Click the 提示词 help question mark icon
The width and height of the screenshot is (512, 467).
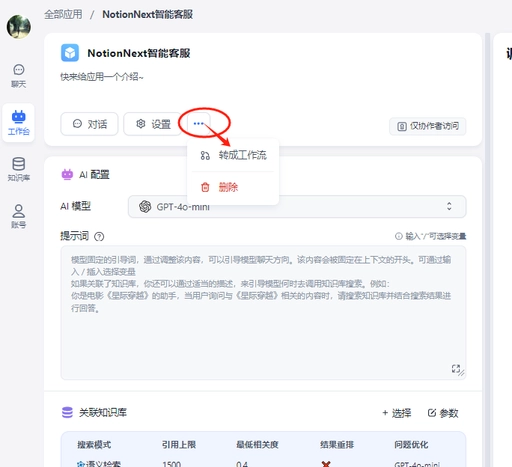99,237
